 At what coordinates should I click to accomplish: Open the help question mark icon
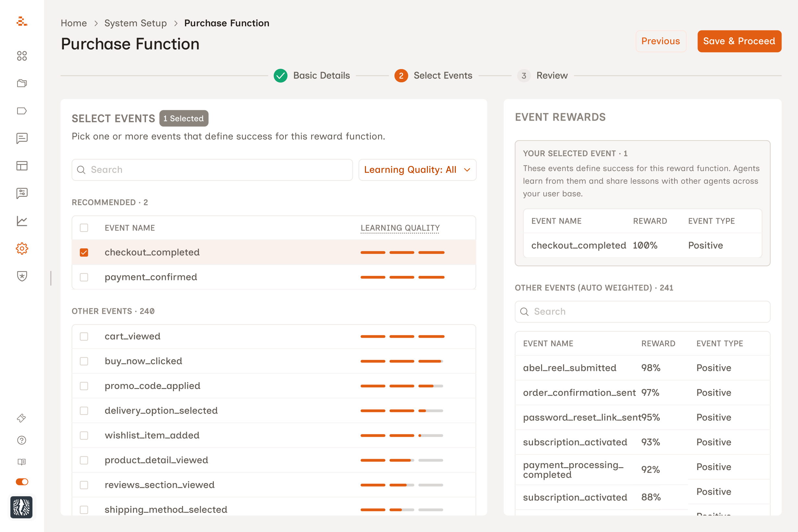click(22, 440)
